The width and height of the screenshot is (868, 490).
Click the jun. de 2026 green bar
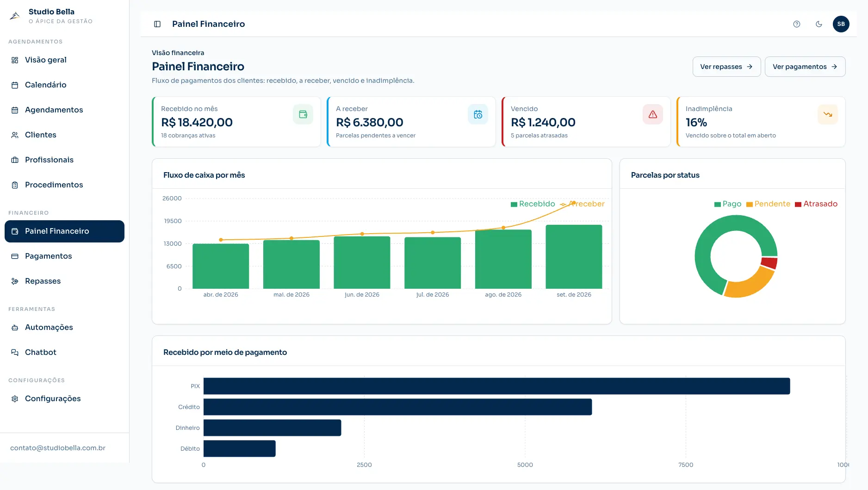[x=362, y=262]
